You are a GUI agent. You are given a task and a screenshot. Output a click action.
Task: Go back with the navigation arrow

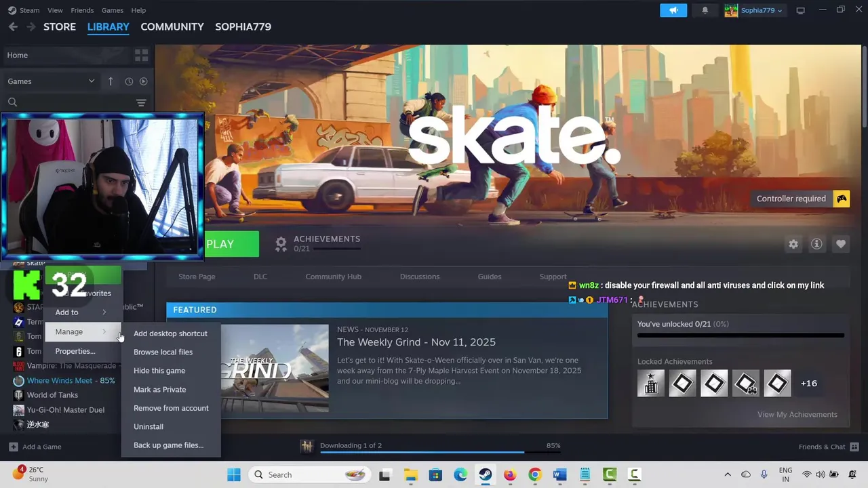(13, 27)
